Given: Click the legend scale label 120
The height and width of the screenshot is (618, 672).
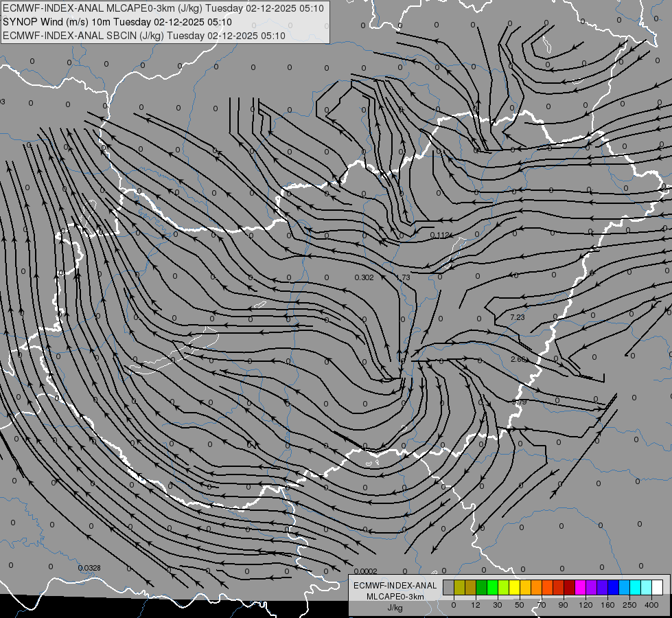Looking at the screenshot, I should click(x=586, y=605).
